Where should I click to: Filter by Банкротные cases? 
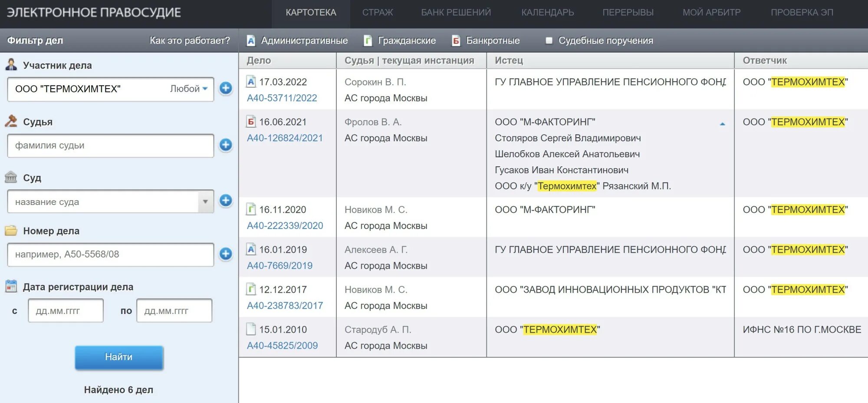point(486,40)
